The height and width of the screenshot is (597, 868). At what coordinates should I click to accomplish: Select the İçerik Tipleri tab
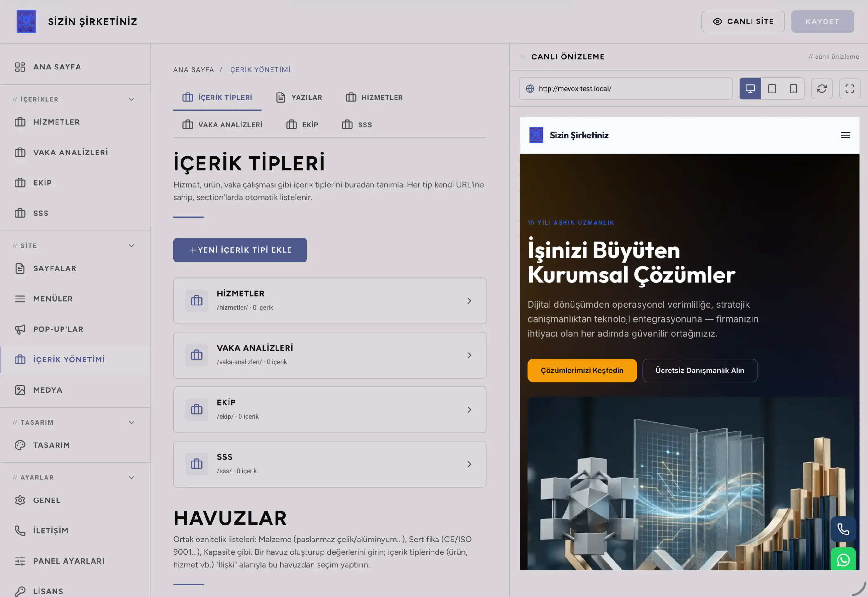(217, 98)
